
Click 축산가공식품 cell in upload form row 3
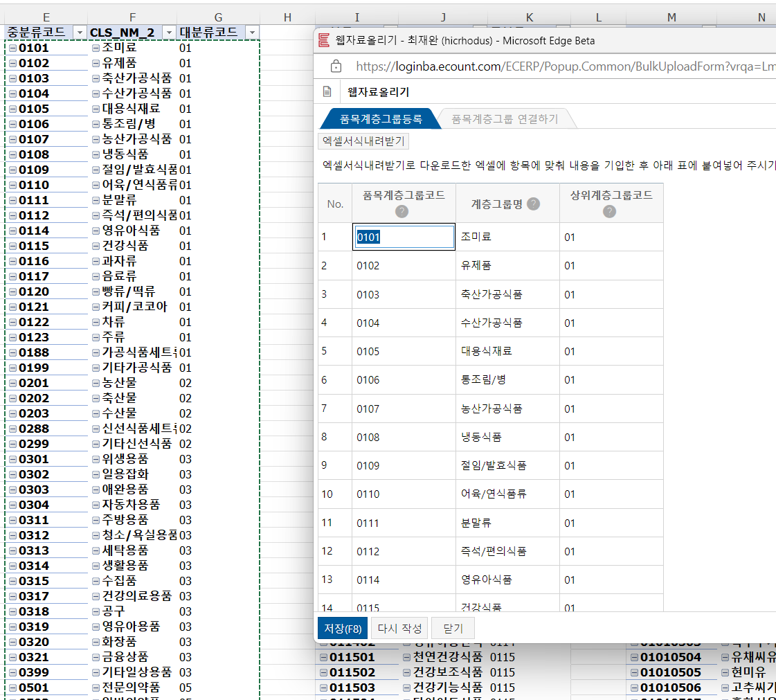(x=508, y=294)
